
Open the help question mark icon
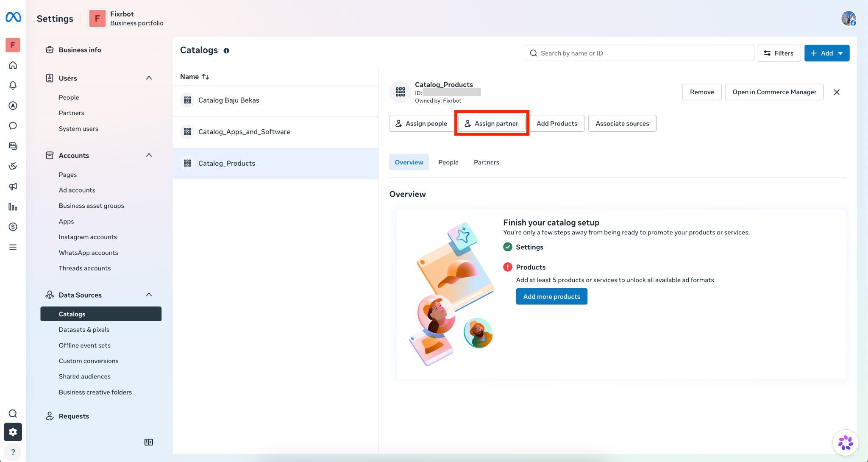(x=13, y=452)
